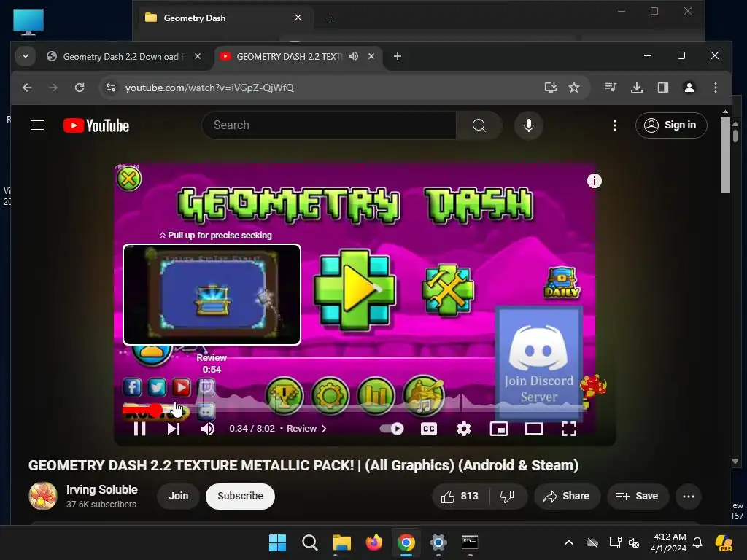Save video to a playlist
The width and height of the screenshot is (747, 560).
click(x=637, y=497)
